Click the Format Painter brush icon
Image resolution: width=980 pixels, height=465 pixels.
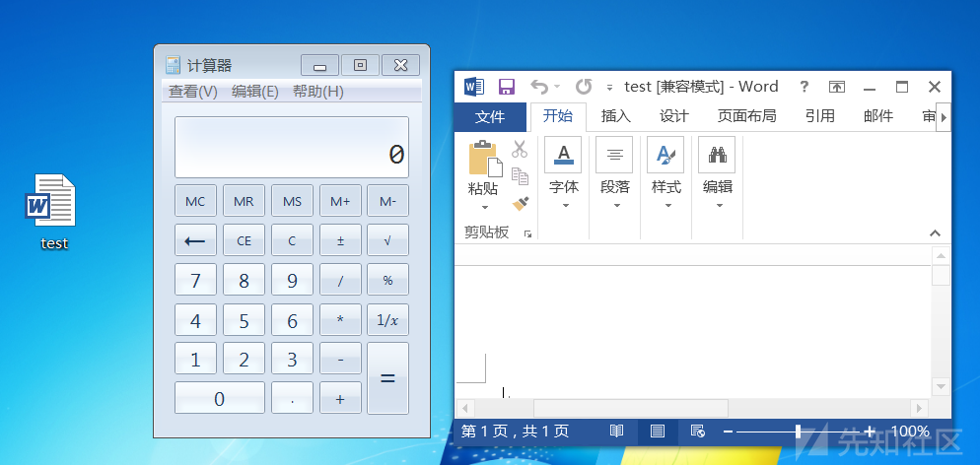coord(520,204)
